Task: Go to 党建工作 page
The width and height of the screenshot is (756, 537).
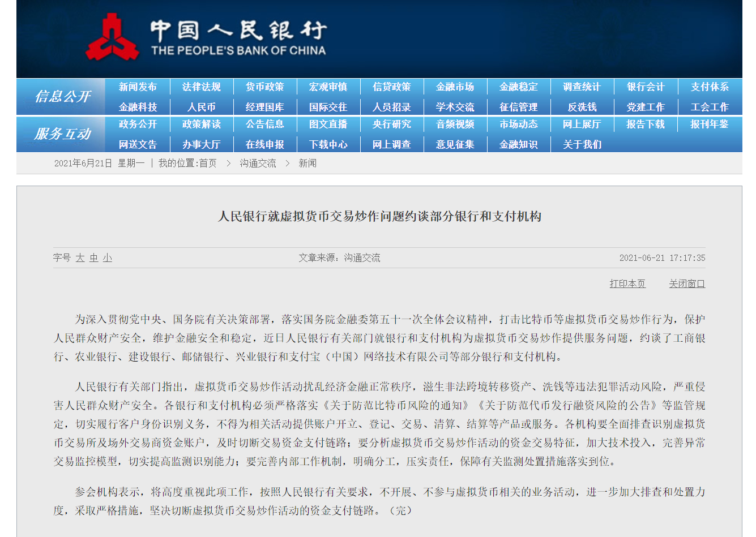Action: point(645,107)
